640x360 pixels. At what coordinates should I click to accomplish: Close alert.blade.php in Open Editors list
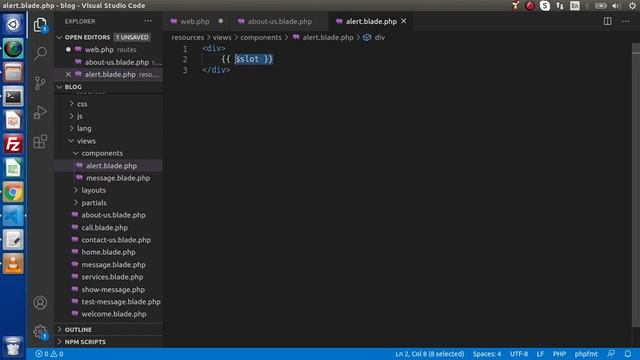pos(68,74)
